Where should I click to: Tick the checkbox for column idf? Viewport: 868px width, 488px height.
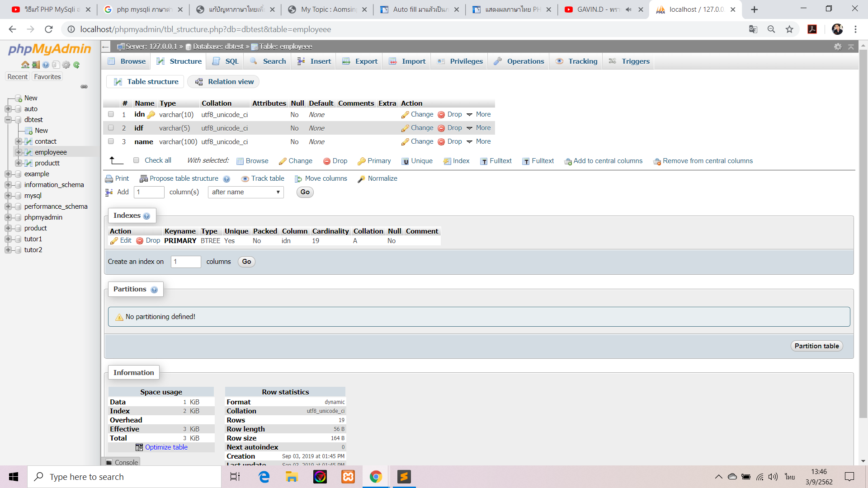pos(111,128)
